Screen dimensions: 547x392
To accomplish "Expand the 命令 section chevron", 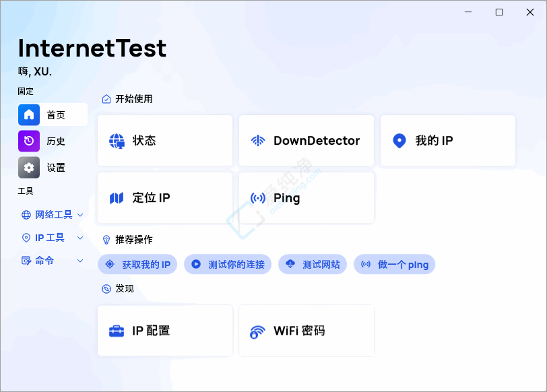I will tap(80, 261).
